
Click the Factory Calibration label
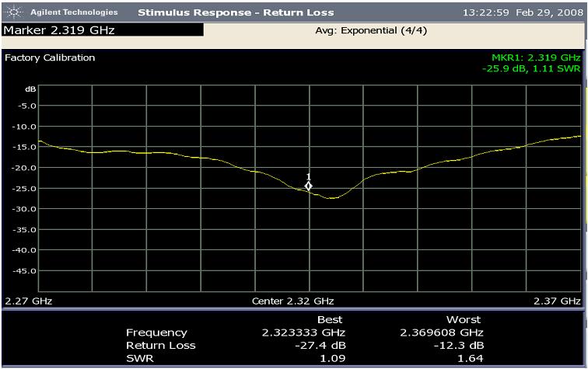coord(50,57)
